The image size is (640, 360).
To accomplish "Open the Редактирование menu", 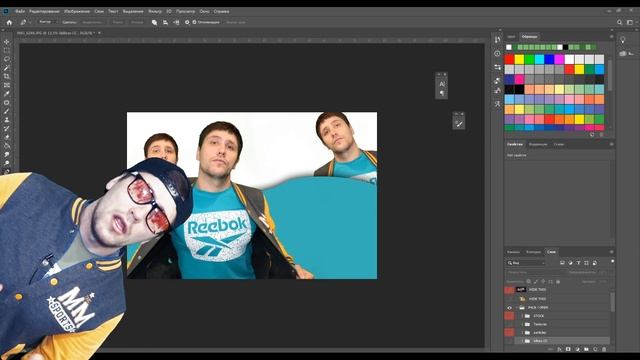I will click(44, 11).
